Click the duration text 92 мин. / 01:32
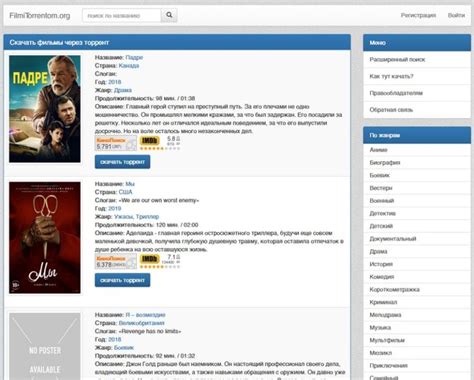 pos(175,356)
